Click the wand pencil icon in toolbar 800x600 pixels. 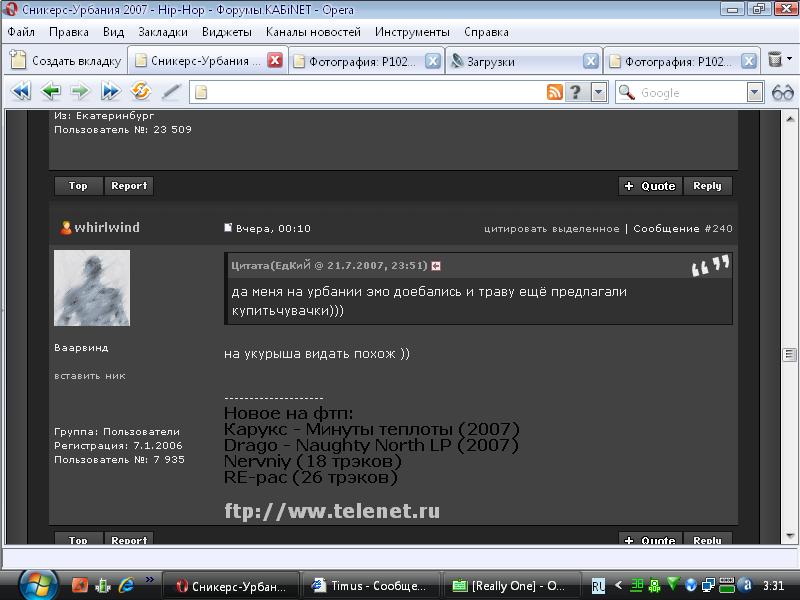171,92
